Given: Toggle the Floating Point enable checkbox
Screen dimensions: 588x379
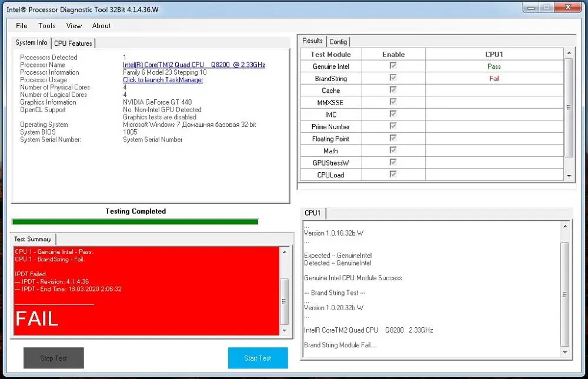Looking at the screenshot, I should coord(393,138).
